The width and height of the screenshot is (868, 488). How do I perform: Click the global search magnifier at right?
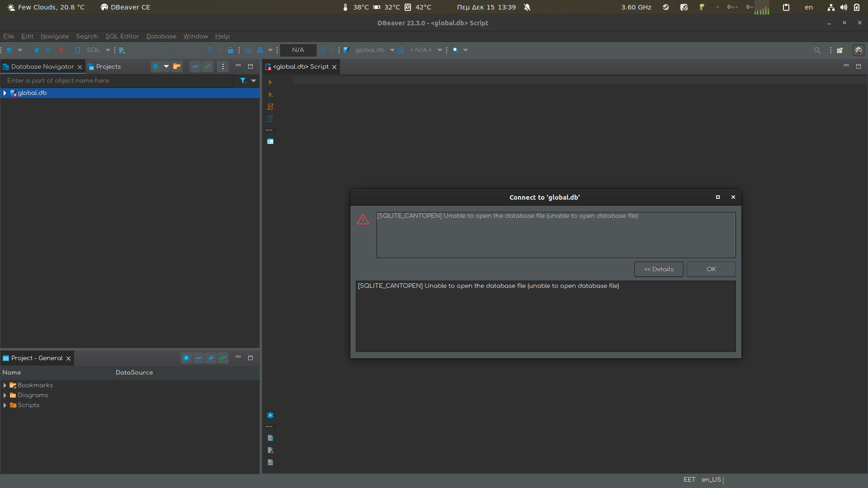817,50
